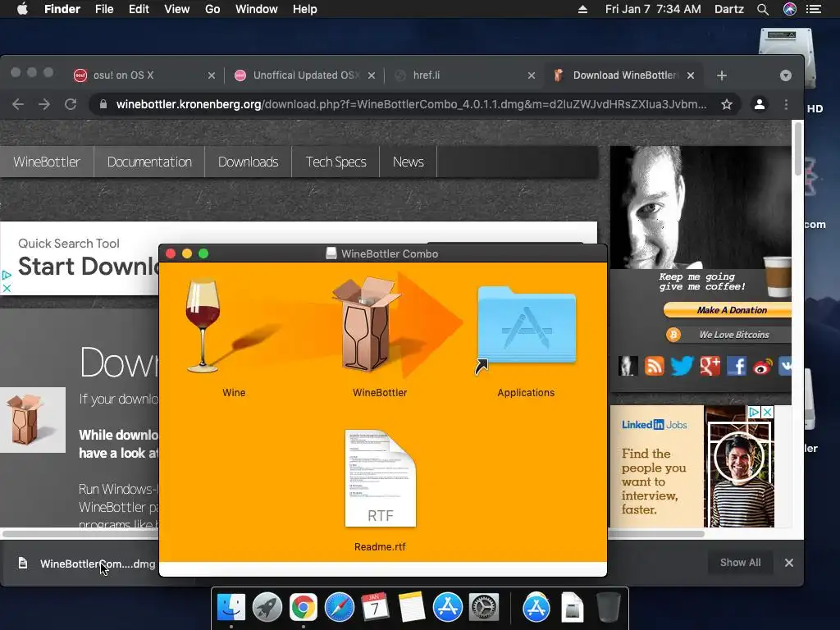Open a new Chrome tab
Screen dimensions: 840x630
722,75
